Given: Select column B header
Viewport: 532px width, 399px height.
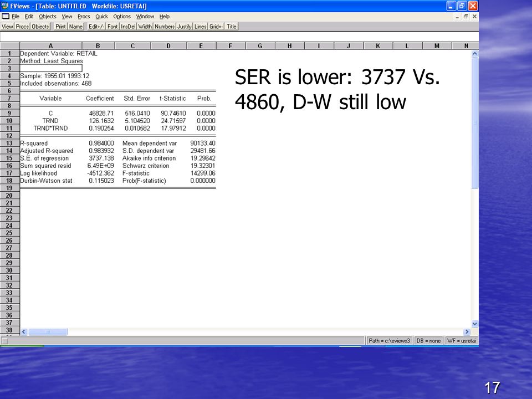Looking at the screenshot, I should pos(98,46).
